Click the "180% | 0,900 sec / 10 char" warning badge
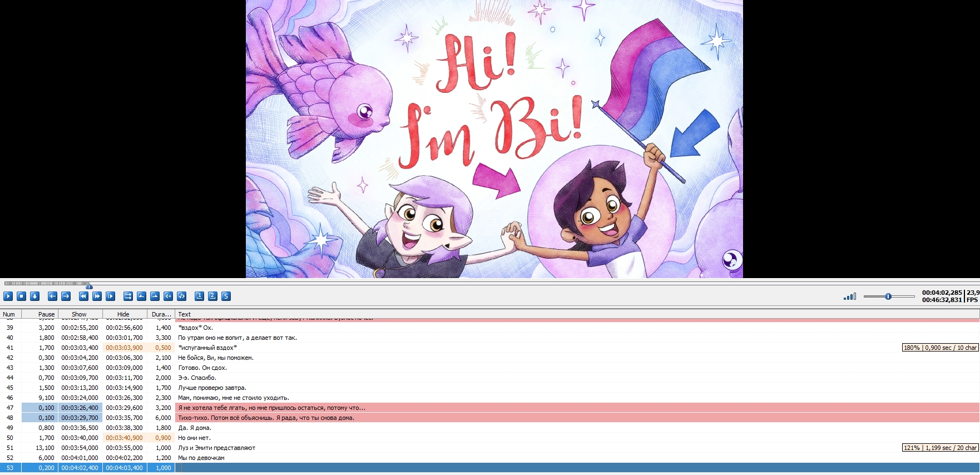This screenshot has height=475, width=980. coord(940,348)
